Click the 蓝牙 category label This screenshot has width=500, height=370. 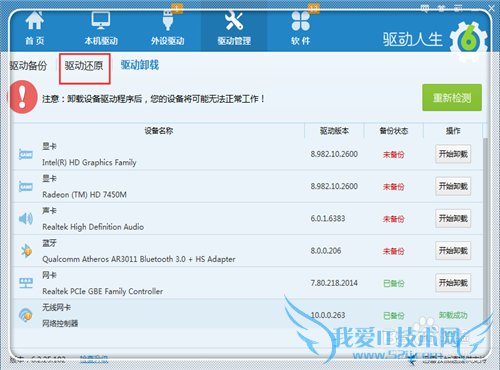click(49, 243)
